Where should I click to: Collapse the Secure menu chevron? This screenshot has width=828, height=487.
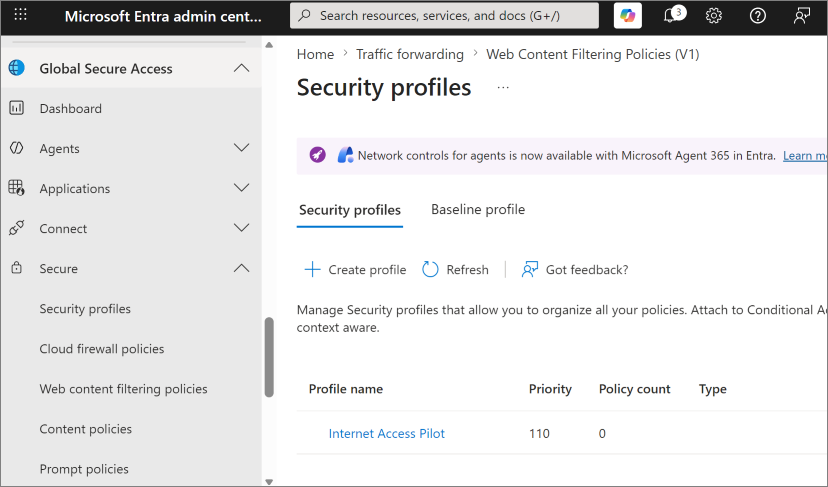tap(241, 268)
